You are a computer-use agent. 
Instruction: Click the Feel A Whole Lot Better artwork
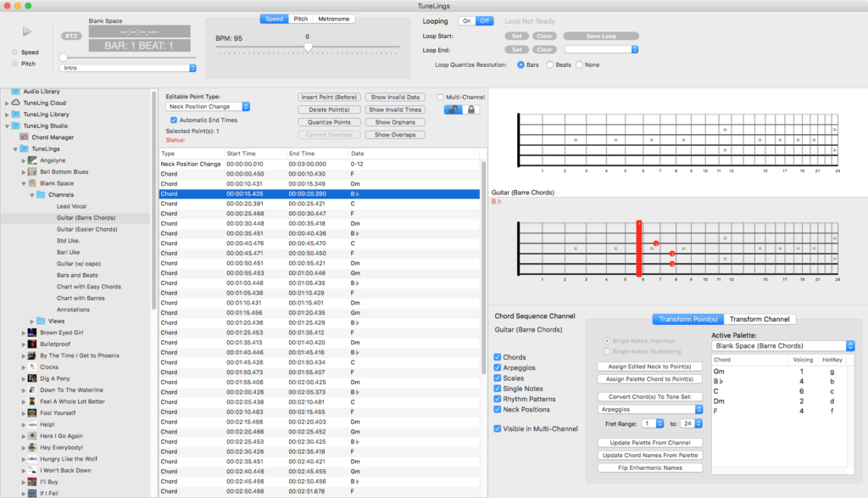pos(32,401)
